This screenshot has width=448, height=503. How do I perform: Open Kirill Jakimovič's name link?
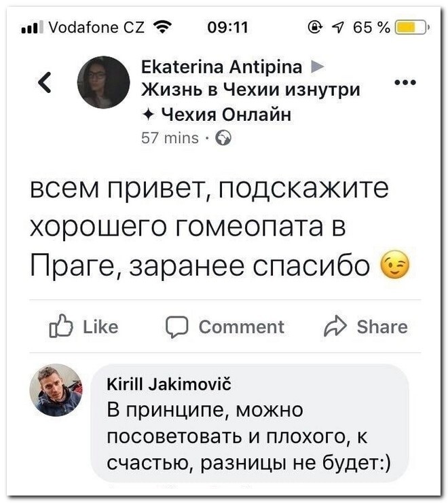pos(169,386)
